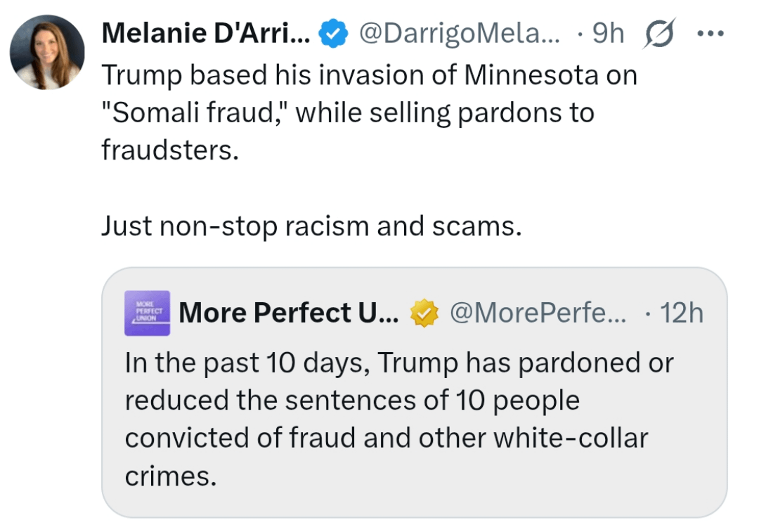Click the word "crimes." in quoted post
The image size is (759, 532).
coord(170,475)
